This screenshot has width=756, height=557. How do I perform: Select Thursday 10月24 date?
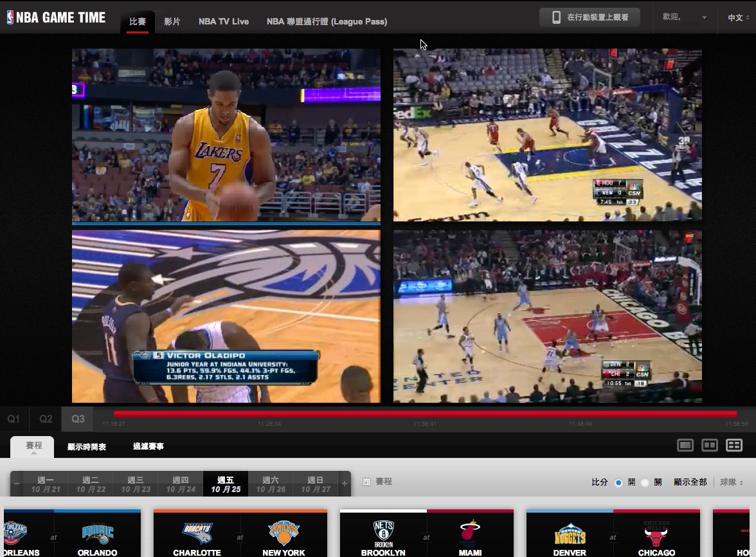click(x=181, y=484)
